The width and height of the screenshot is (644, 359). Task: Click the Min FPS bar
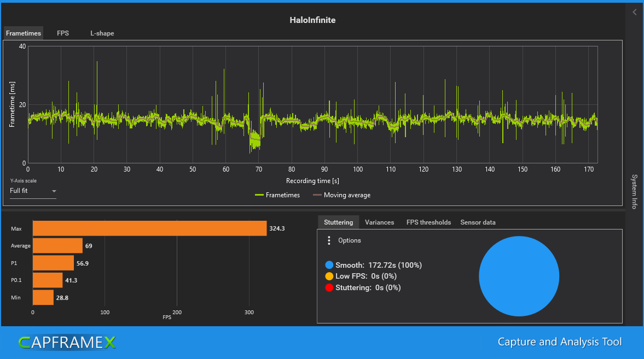(43, 297)
